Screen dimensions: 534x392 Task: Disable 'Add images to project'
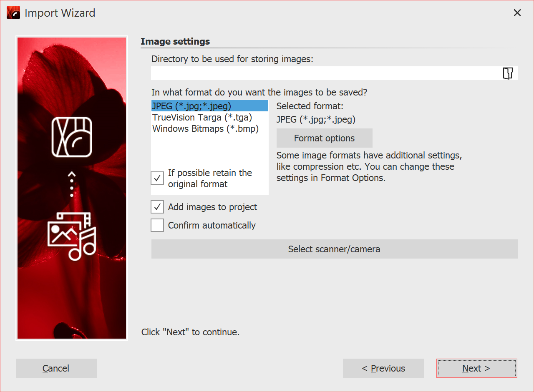tap(157, 206)
